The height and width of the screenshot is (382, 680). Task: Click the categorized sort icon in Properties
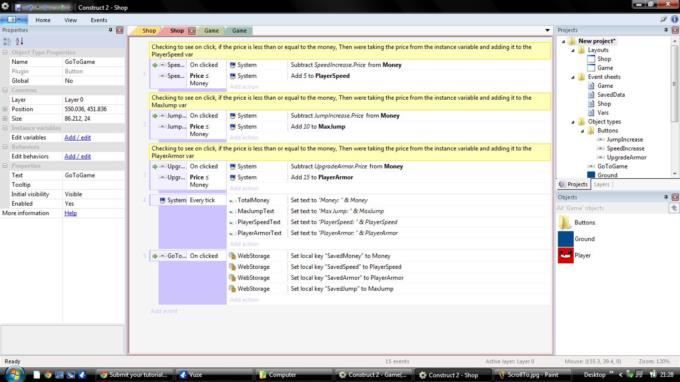coord(7,42)
